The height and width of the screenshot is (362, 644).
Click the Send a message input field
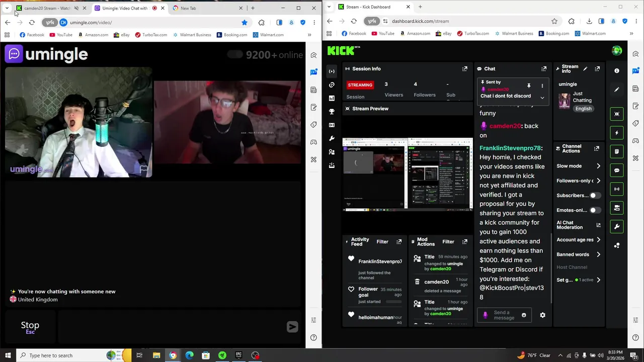[x=505, y=315]
